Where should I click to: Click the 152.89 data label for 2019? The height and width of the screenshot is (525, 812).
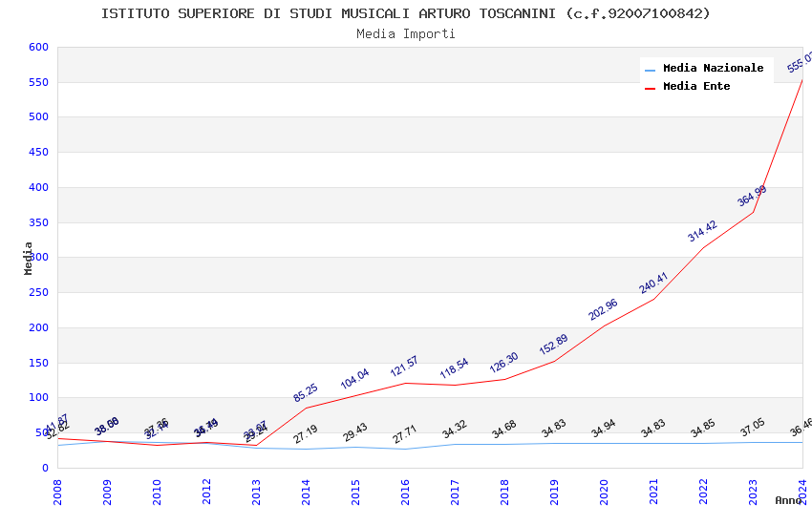click(x=553, y=345)
